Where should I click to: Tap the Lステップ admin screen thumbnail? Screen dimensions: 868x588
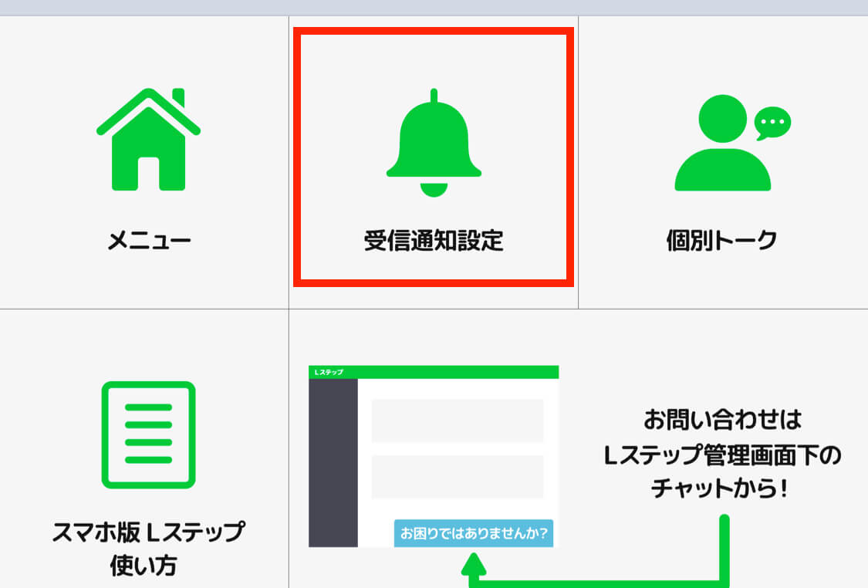tap(434, 456)
